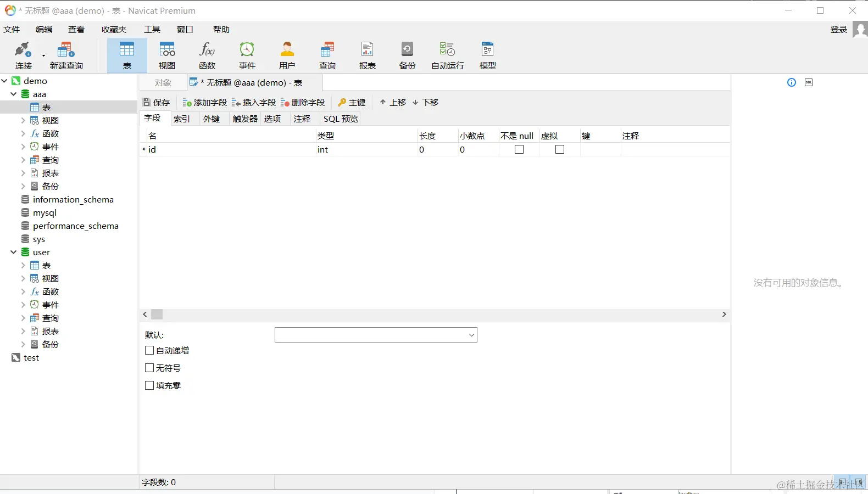Expand 备份 under user database
Viewport: 868px width, 494px height.
coord(23,344)
